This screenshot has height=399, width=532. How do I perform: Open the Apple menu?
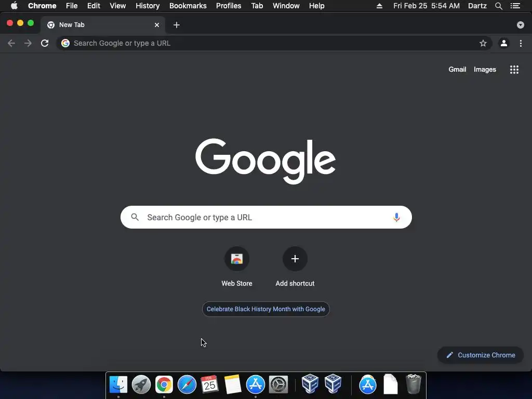[x=14, y=6]
